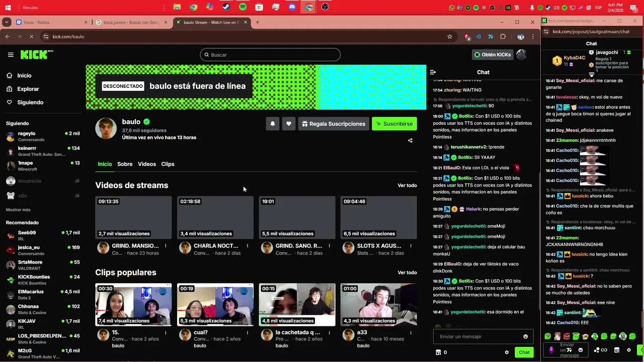Open KICKBounties channel in Recomendado
The width and height of the screenshot is (644, 362).
pyautogui.click(x=43, y=280)
